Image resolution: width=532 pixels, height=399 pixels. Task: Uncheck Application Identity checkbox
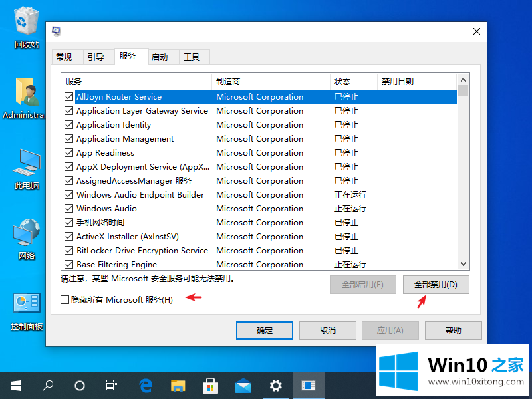pyautogui.click(x=69, y=124)
